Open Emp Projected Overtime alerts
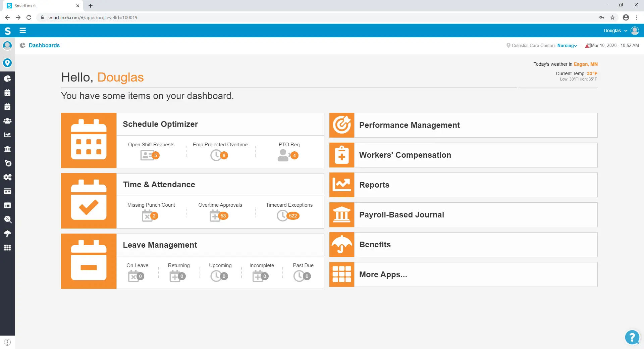Image resolution: width=644 pixels, height=349 pixels. [220, 155]
